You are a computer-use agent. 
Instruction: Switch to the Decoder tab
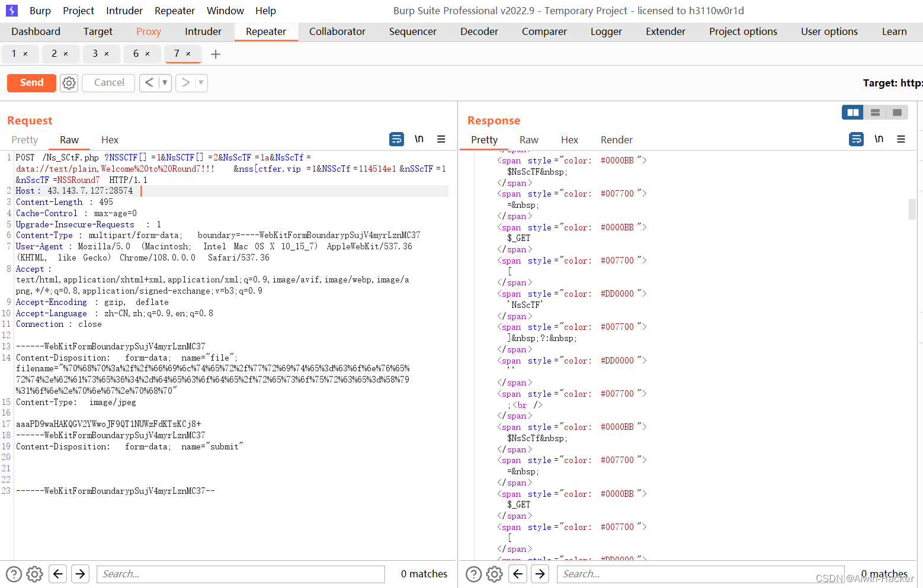(479, 31)
